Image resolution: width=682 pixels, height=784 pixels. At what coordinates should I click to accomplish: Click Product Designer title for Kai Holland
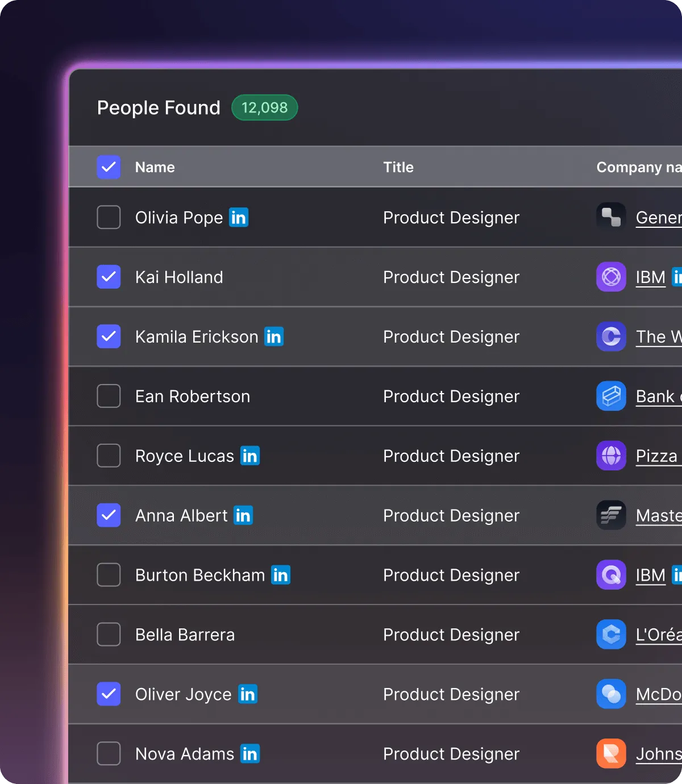(451, 277)
